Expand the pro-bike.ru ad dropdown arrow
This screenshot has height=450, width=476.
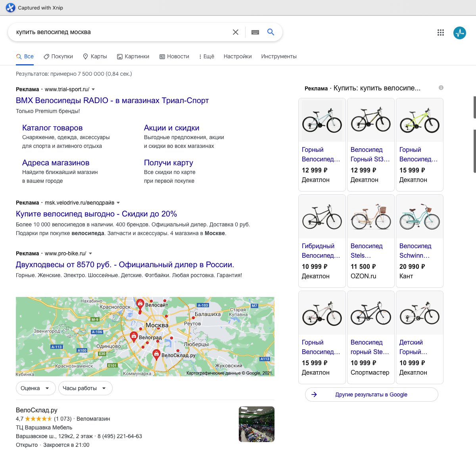(90, 254)
